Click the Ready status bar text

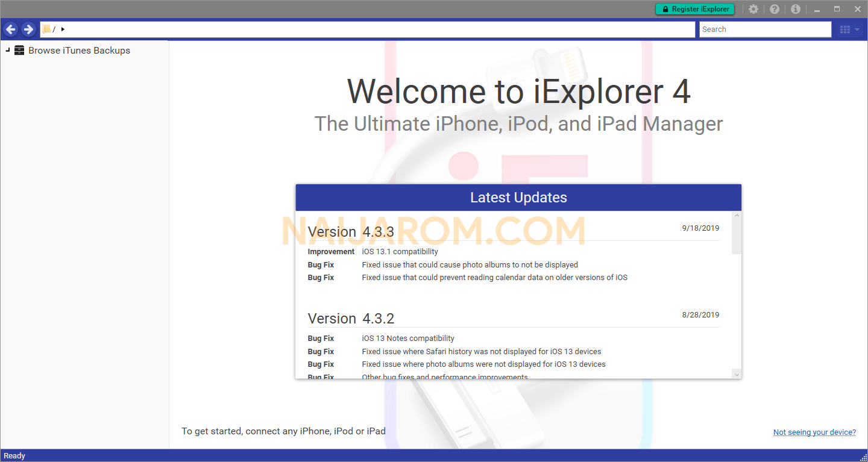pyautogui.click(x=14, y=456)
